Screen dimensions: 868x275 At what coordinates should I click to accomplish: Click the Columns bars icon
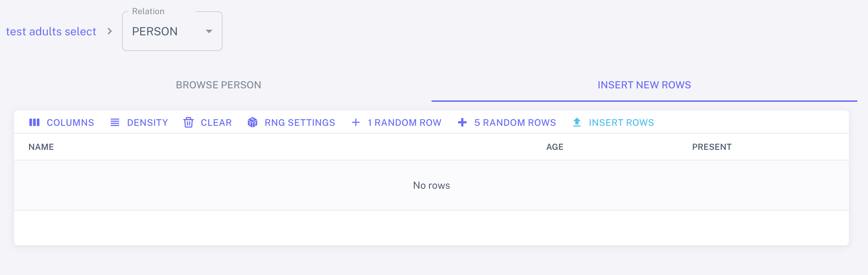(x=34, y=122)
